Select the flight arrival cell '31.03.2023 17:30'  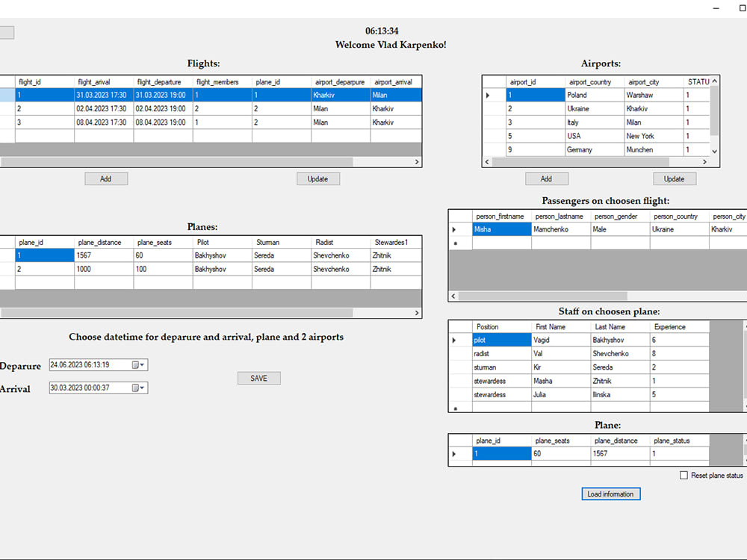[104, 96]
